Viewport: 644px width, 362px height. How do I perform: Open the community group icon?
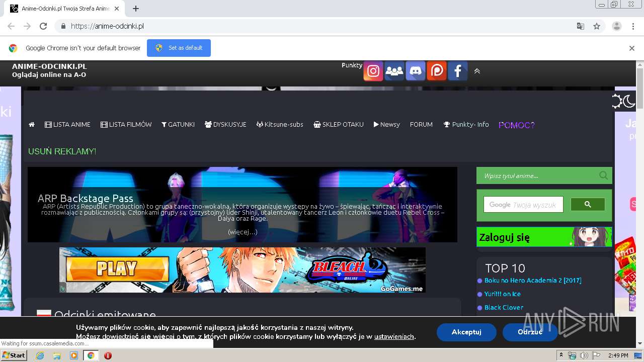[394, 71]
